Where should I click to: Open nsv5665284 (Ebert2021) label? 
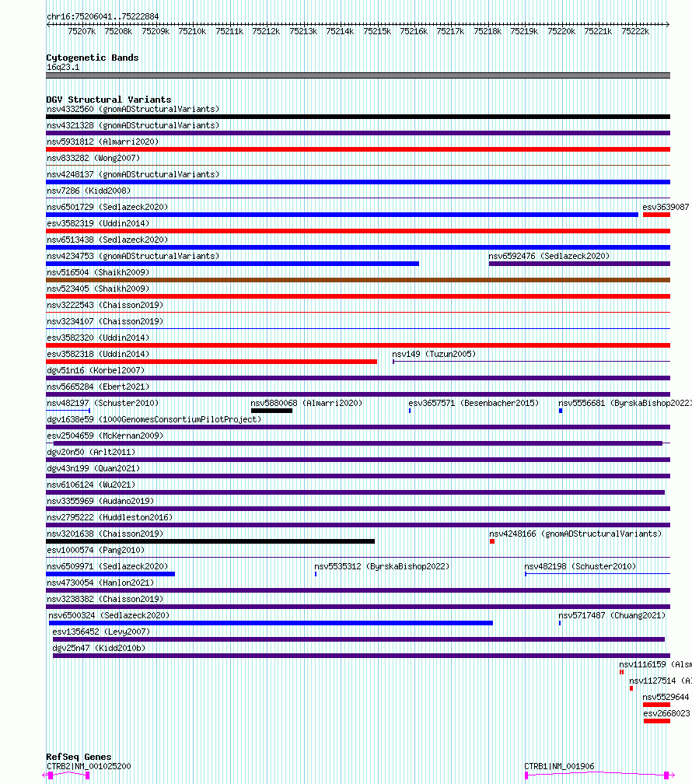click(x=98, y=387)
